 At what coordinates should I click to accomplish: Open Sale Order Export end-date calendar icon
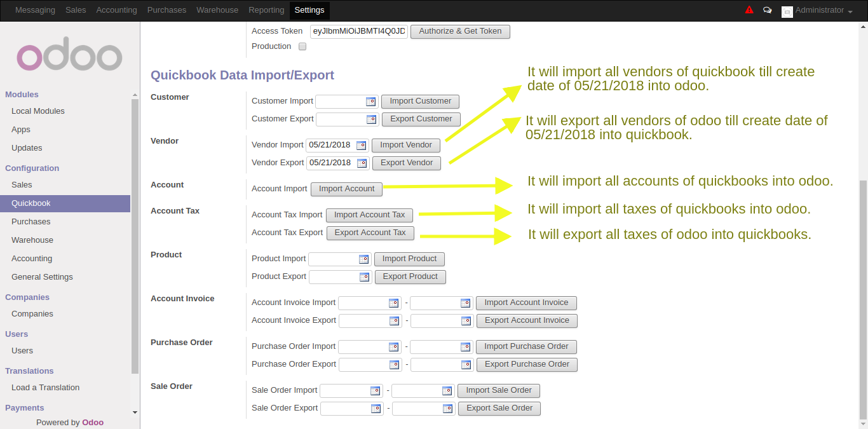click(447, 409)
